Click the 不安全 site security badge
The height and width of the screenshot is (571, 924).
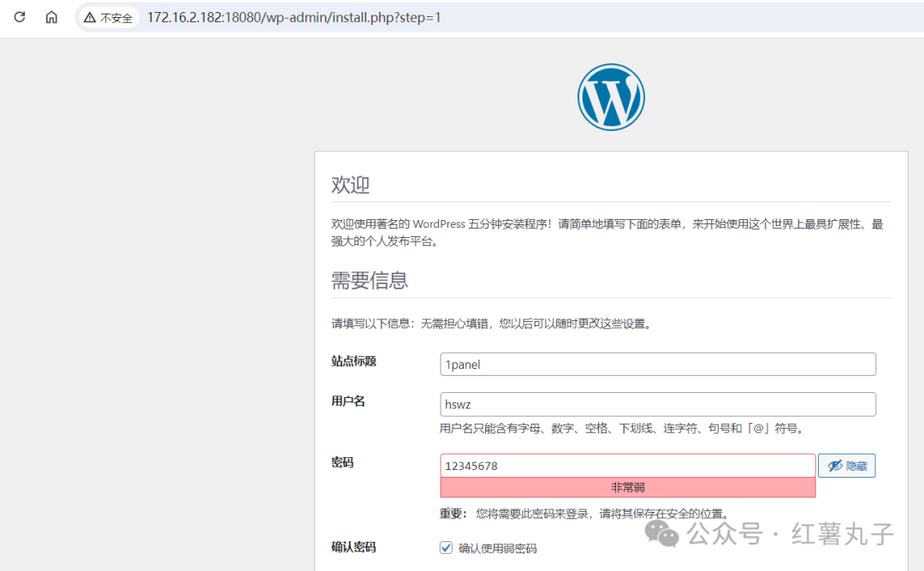pyautogui.click(x=108, y=18)
